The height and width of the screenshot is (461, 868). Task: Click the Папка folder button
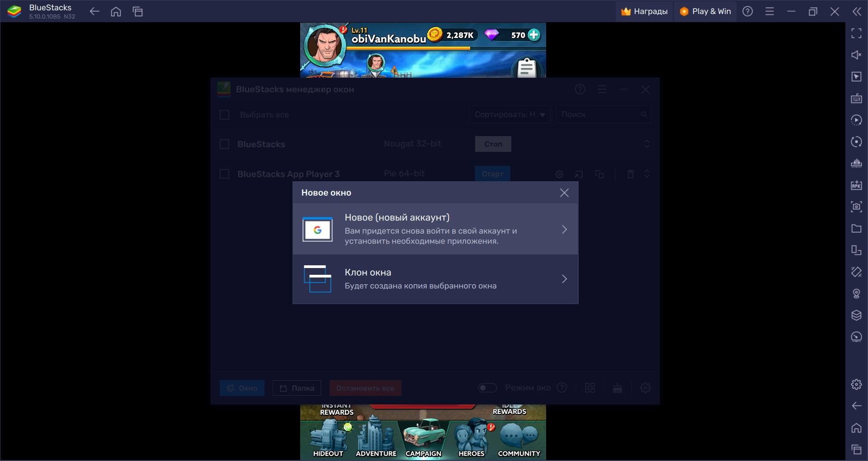pos(297,388)
